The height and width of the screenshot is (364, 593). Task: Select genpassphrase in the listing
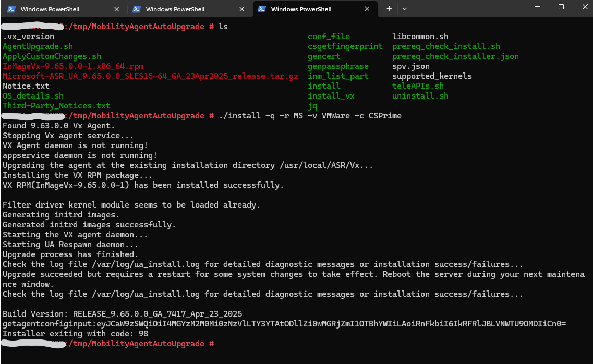(338, 66)
